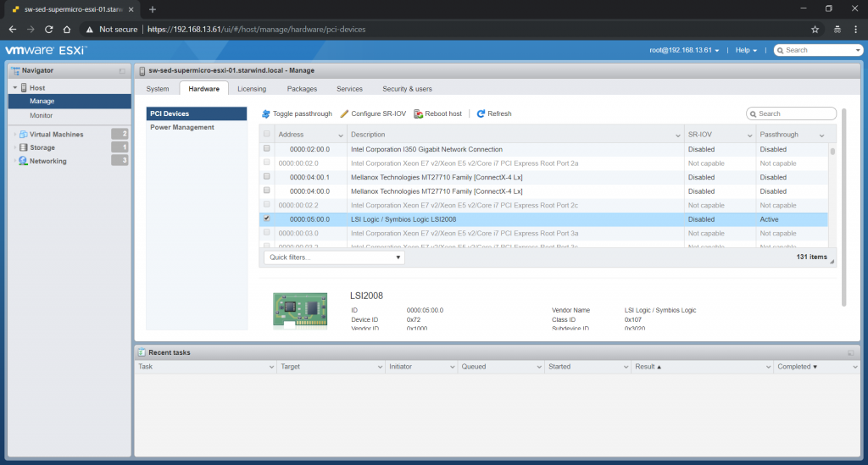This screenshot has height=465, width=868.
Task: Click the Virtual Machines navigator icon
Action: tap(23, 135)
